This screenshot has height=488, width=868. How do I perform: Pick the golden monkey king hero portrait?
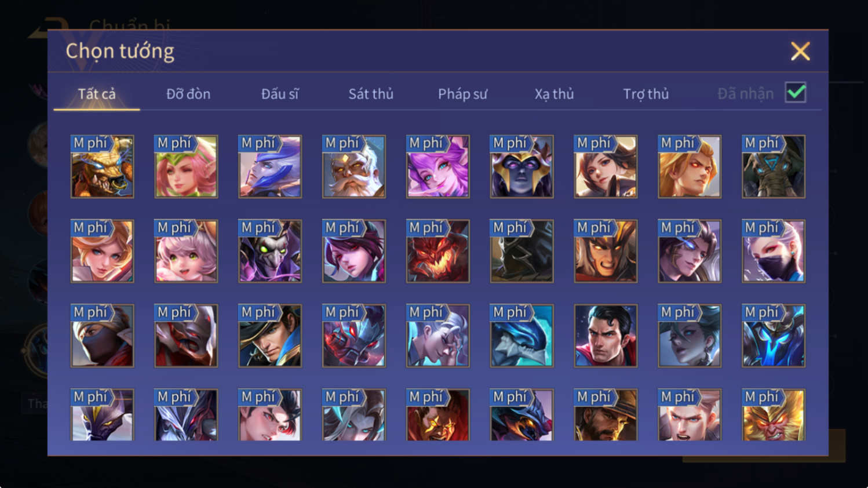pyautogui.click(x=774, y=415)
